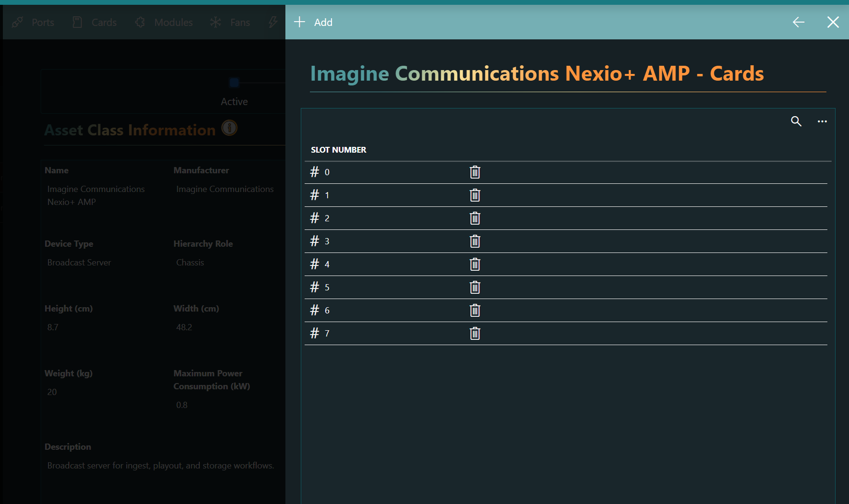Click the Asset Class Information info icon
This screenshot has width=849, height=504.
229,128
